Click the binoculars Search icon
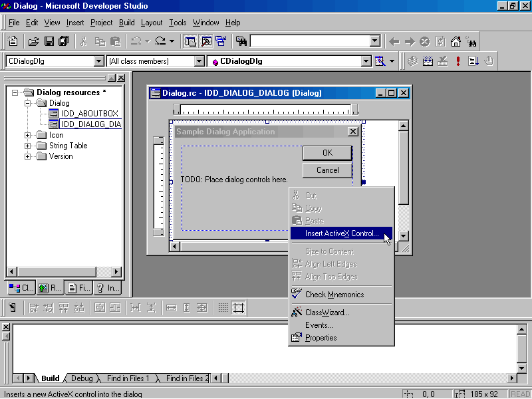Image resolution: width=532 pixels, height=399 pixels. pyautogui.click(x=471, y=41)
